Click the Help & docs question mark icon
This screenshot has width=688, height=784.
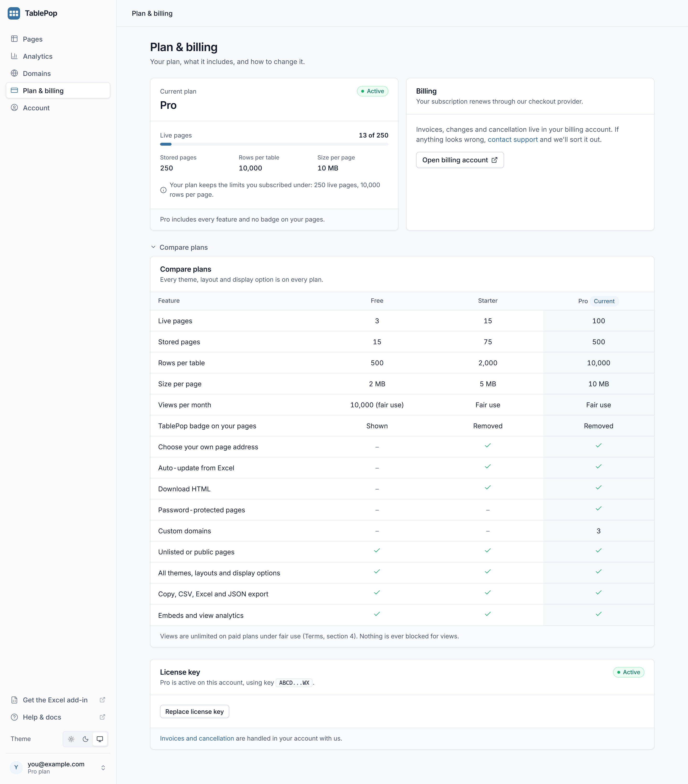click(x=14, y=717)
